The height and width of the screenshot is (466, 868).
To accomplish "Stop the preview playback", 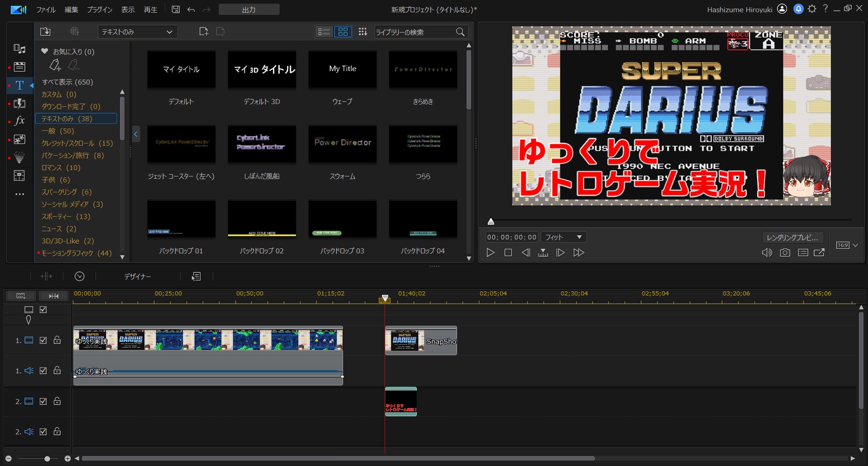I will click(x=508, y=252).
